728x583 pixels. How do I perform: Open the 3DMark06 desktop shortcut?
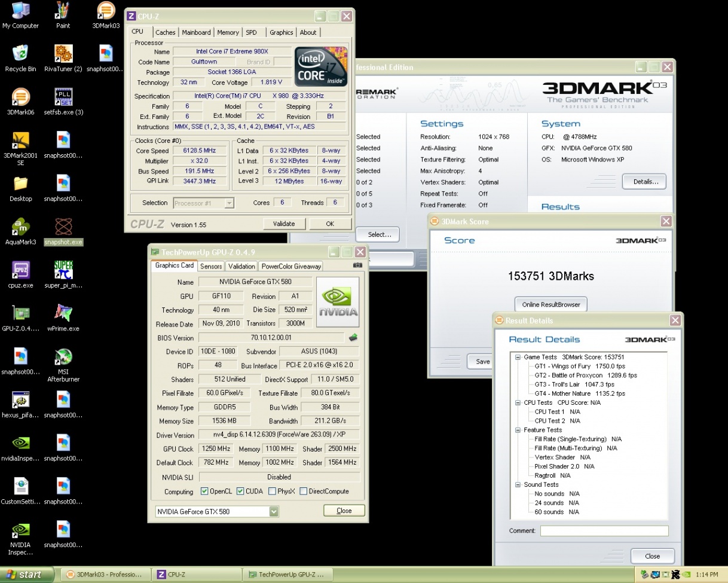coord(20,97)
